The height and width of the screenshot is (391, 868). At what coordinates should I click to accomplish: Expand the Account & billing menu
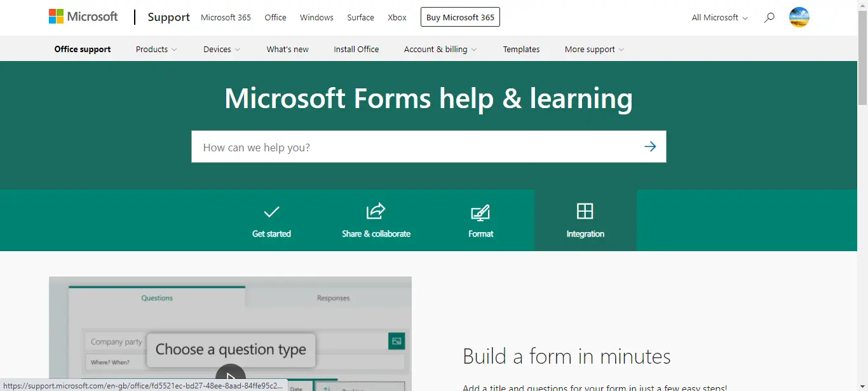440,50
